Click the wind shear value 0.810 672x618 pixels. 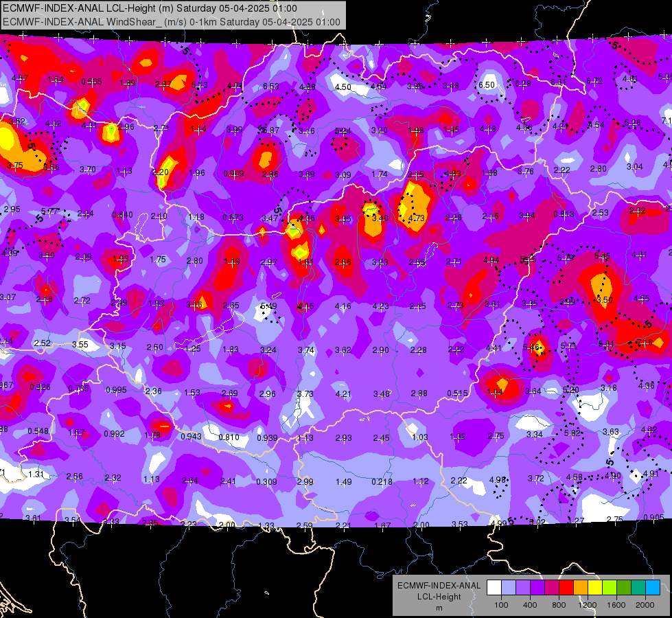pyautogui.click(x=229, y=437)
